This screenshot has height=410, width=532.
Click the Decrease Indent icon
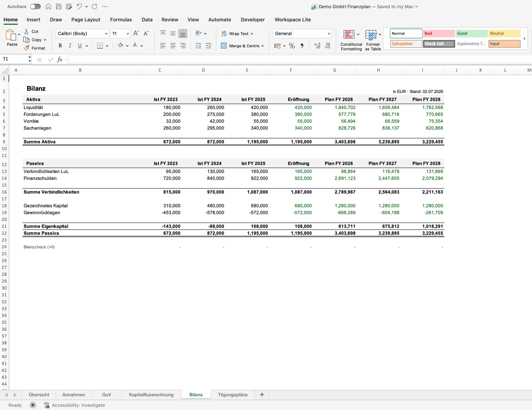198,46
